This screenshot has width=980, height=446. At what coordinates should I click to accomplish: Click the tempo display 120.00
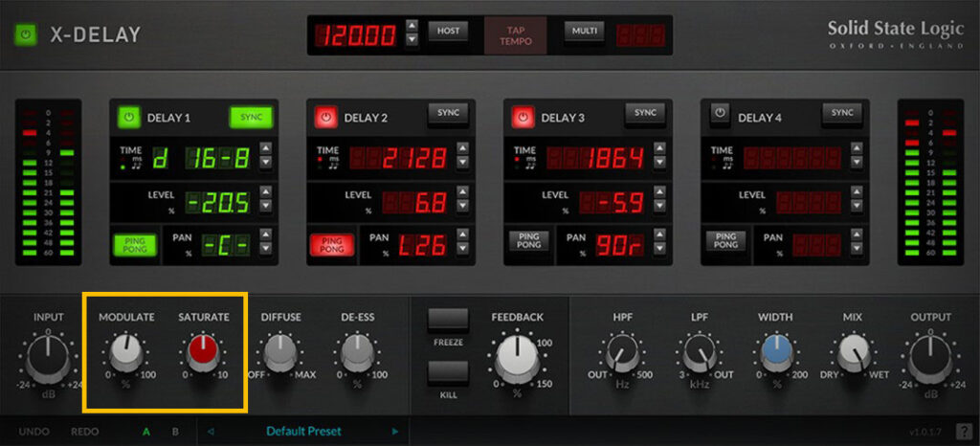[x=356, y=35]
